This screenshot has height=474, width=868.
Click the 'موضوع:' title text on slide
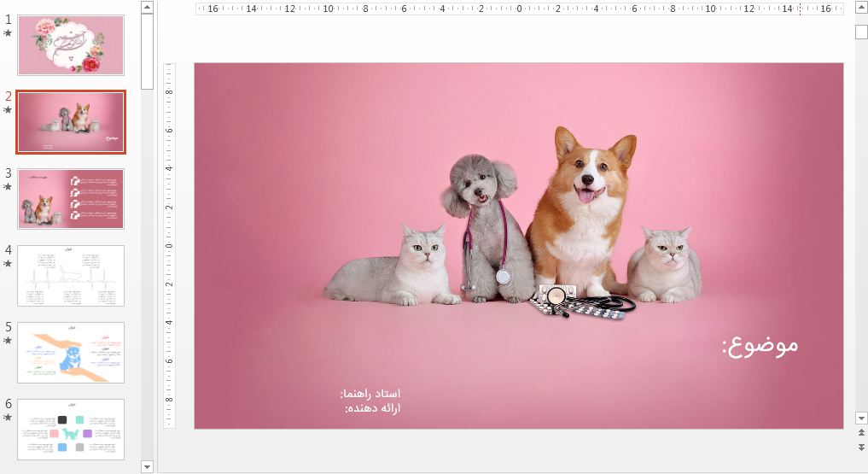pyautogui.click(x=760, y=345)
